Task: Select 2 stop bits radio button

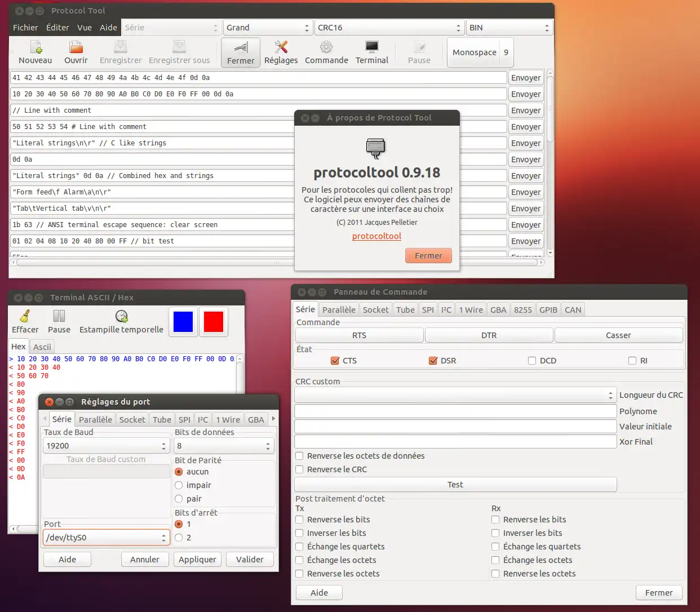Action: point(179,538)
